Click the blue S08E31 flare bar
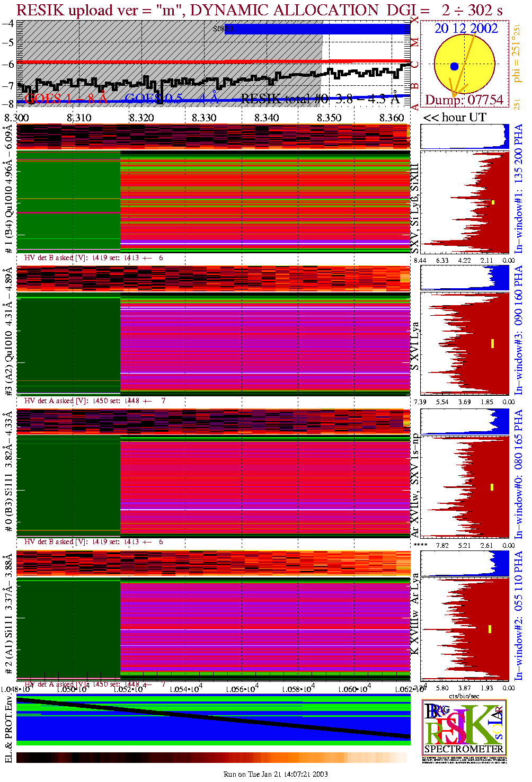 point(318,29)
